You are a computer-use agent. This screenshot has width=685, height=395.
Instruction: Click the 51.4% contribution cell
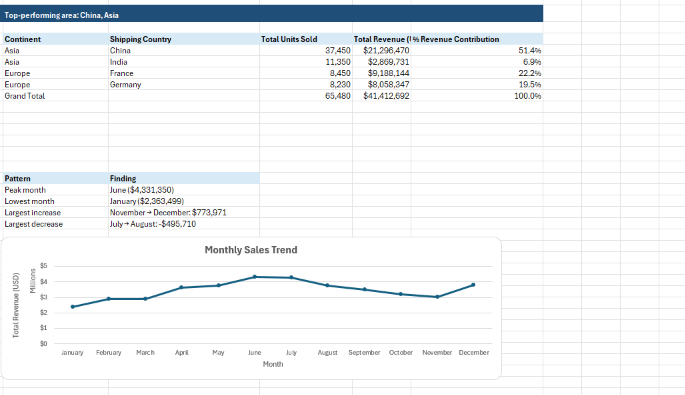477,50
